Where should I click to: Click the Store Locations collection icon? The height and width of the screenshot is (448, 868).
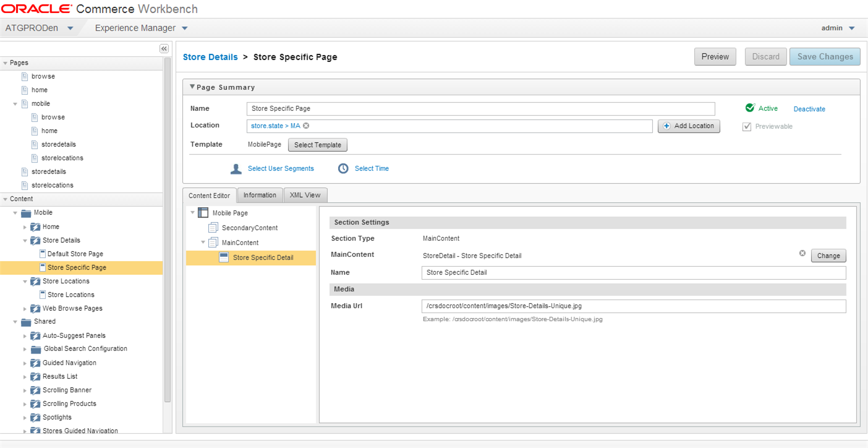[x=35, y=282]
